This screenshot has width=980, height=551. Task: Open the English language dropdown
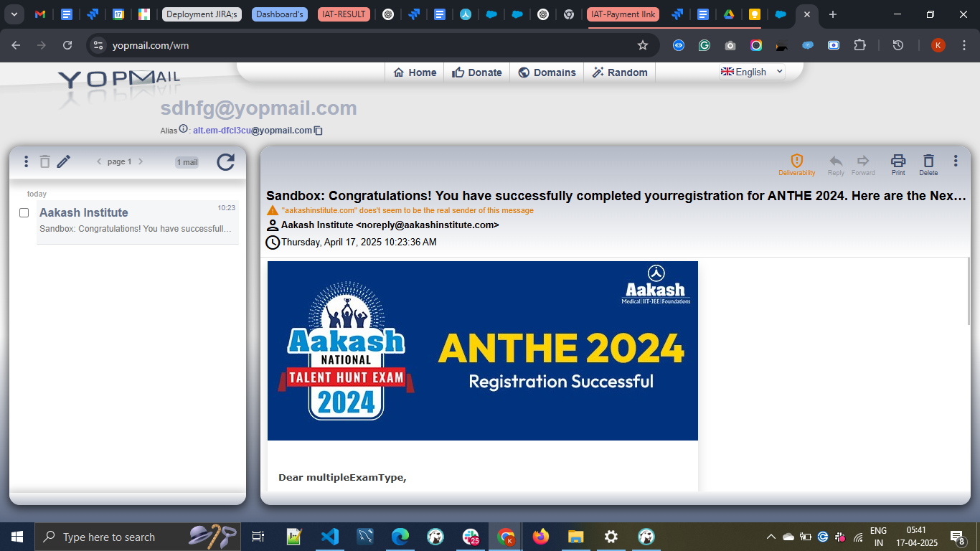(x=752, y=72)
